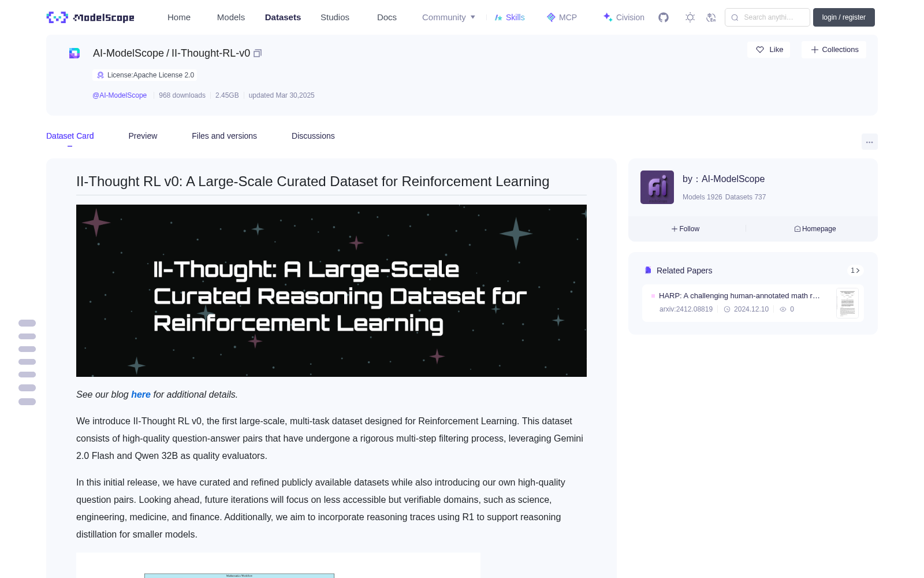Toggle the light/dark theme sun icon

click(x=690, y=17)
